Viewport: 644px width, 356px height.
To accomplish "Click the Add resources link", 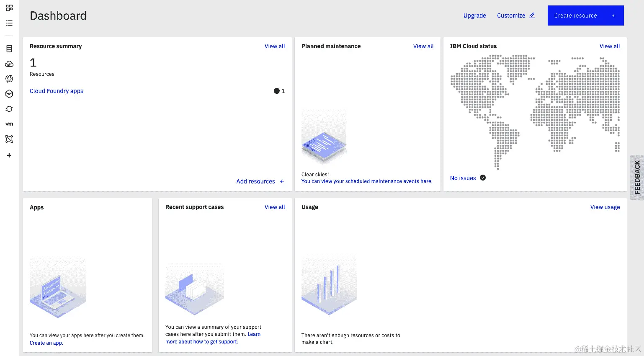I will tap(255, 181).
